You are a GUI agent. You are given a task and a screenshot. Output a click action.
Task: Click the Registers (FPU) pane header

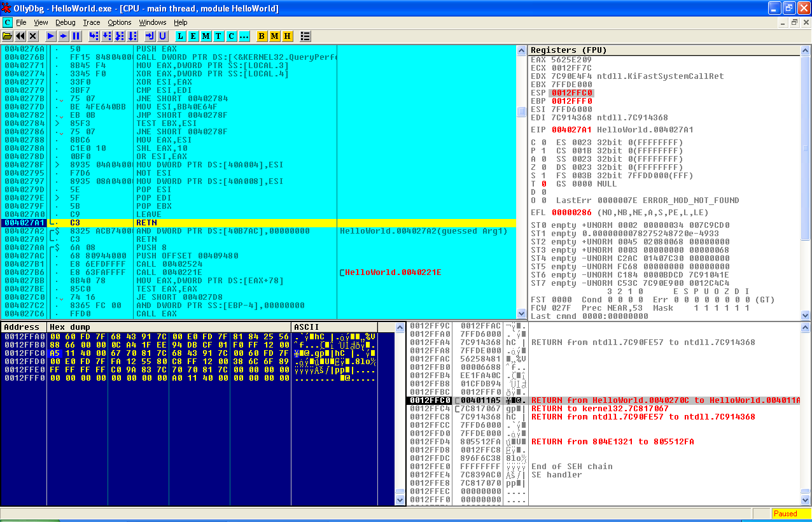pyautogui.click(x=664, y=50)
